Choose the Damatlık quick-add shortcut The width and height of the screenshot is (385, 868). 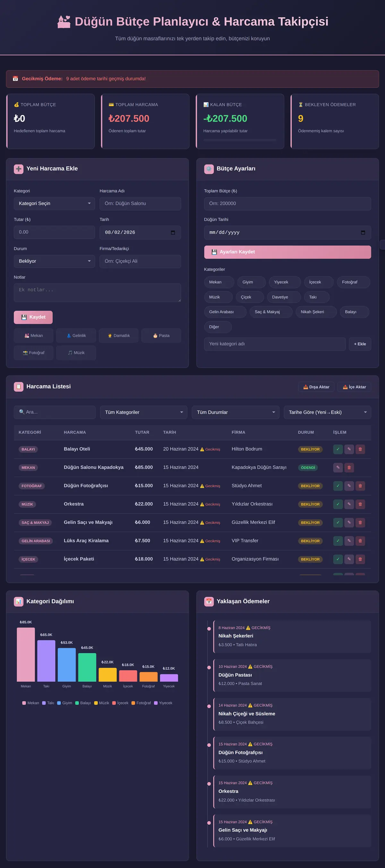click(x=119, y=336)
